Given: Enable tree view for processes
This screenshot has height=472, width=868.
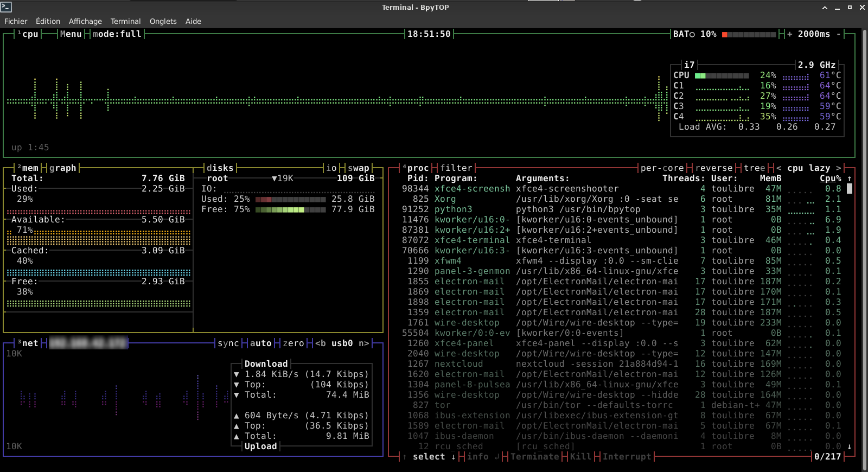Looking at the screenshot, I should coord(754,168).
